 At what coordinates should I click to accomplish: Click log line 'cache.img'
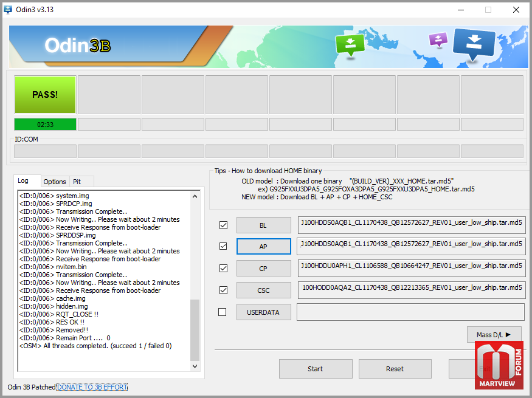tap(52, 298)
